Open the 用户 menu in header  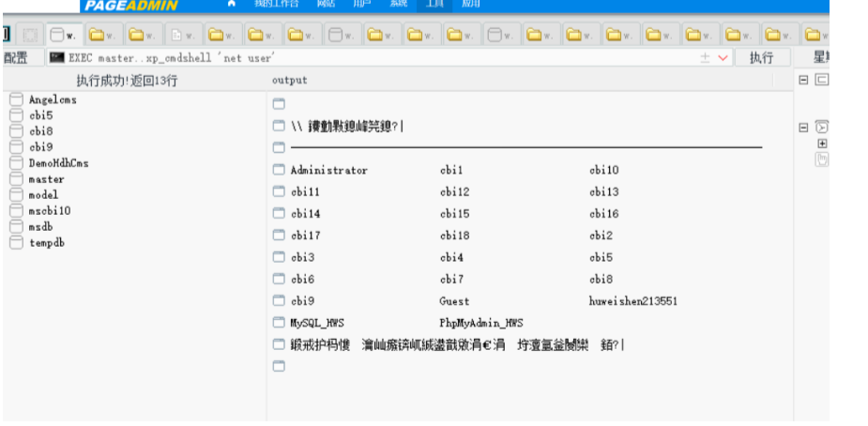pos(361,4)
